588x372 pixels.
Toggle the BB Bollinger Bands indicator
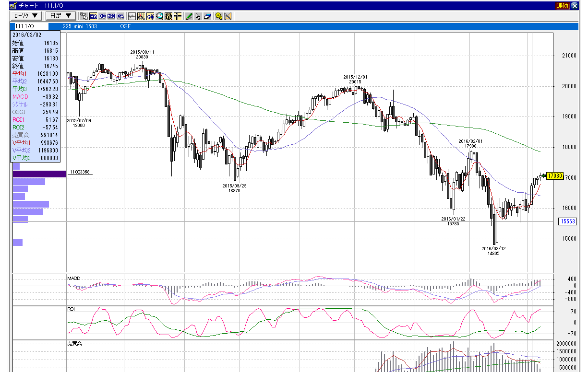click(102, 16)
